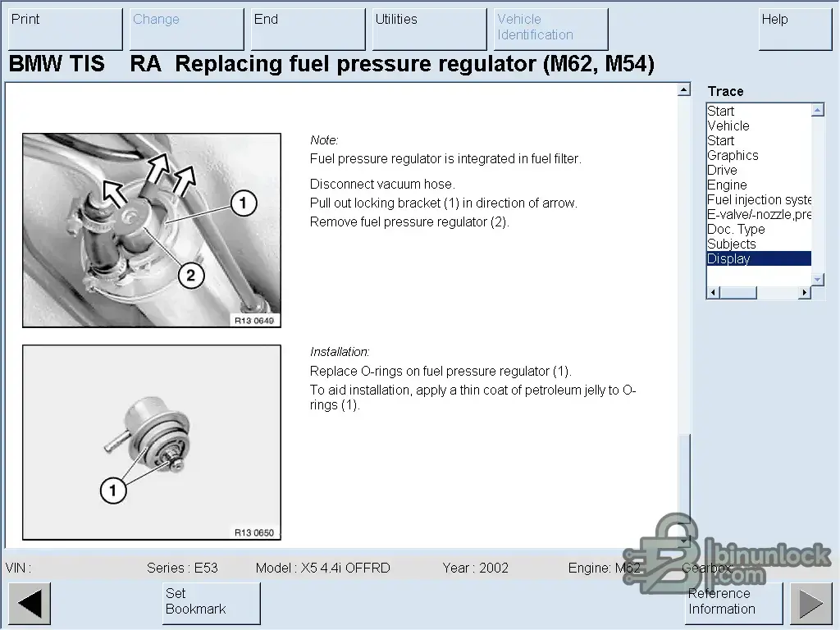
Task: Click the Trace list scroll right arrow
Action: [804, 293]
